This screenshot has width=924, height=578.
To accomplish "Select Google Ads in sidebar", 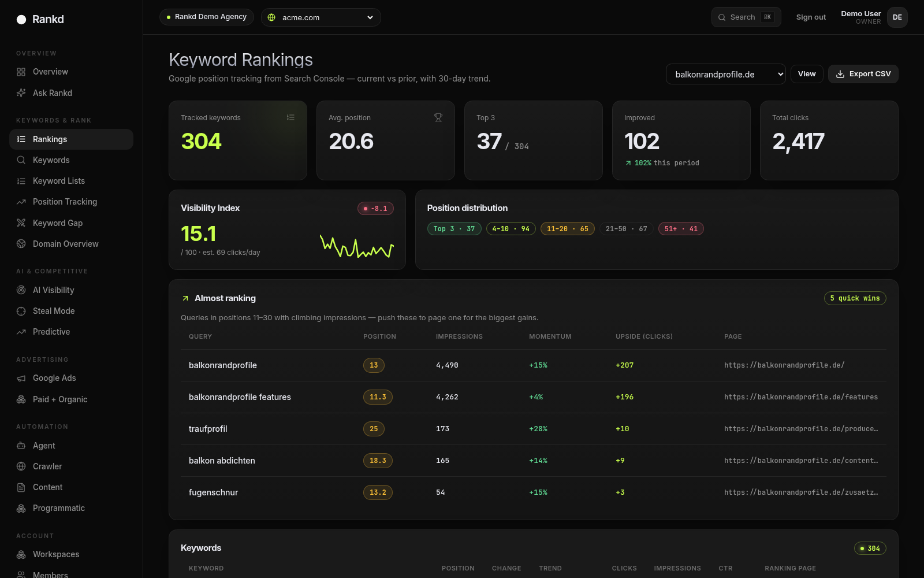I will click(71, 378).
